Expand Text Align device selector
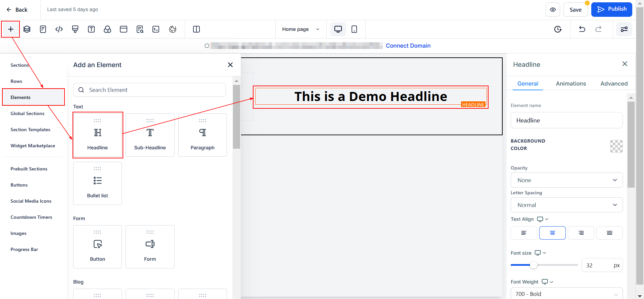The image size is (644, 299). click(543, 219)
